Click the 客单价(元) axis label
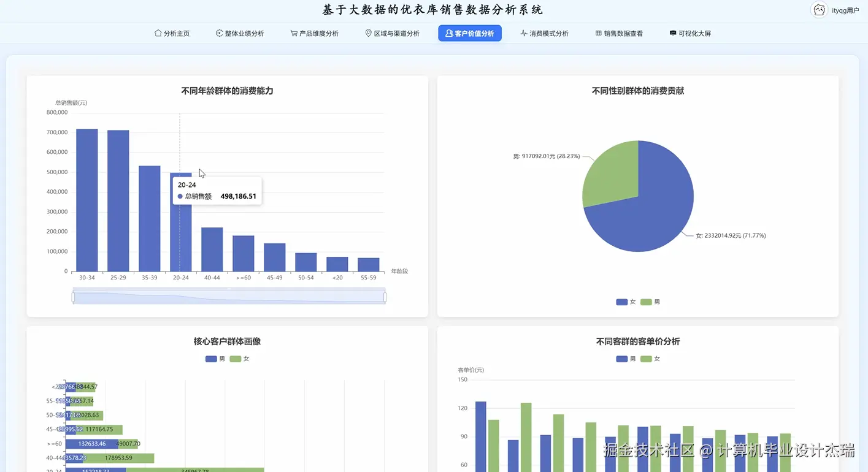The image size is (868, 472). point(471,370)
